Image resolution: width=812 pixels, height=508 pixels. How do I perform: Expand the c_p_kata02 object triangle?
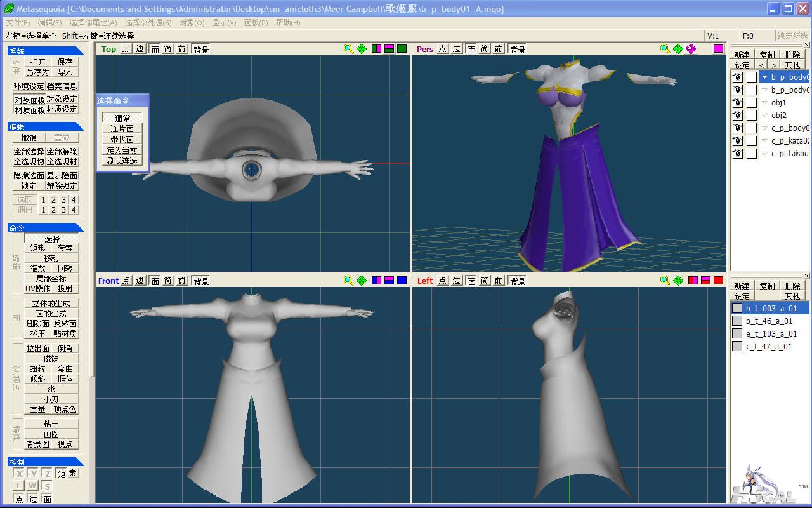[x=765, y=141]
